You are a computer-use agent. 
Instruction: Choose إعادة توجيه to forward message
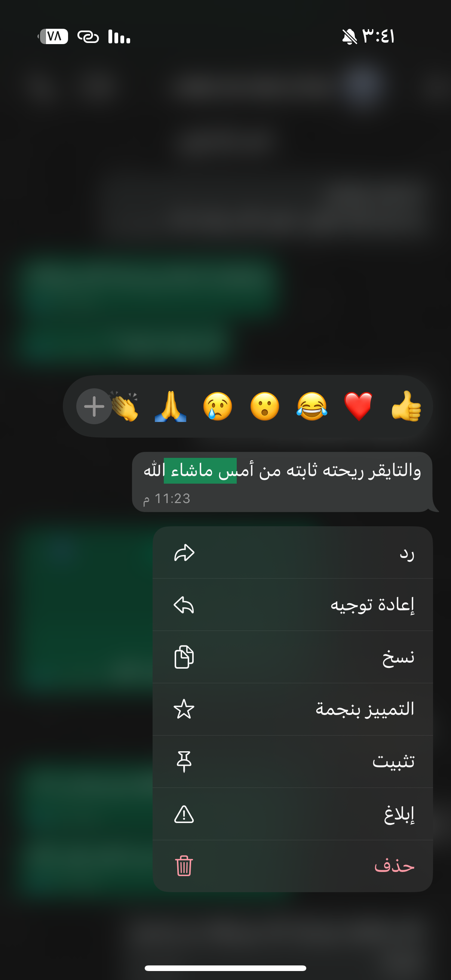[x=293, y=605]
